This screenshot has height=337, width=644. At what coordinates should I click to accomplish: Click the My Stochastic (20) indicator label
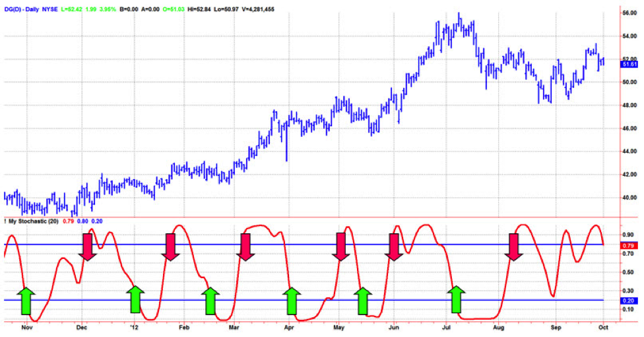click(x=33, y=221)
